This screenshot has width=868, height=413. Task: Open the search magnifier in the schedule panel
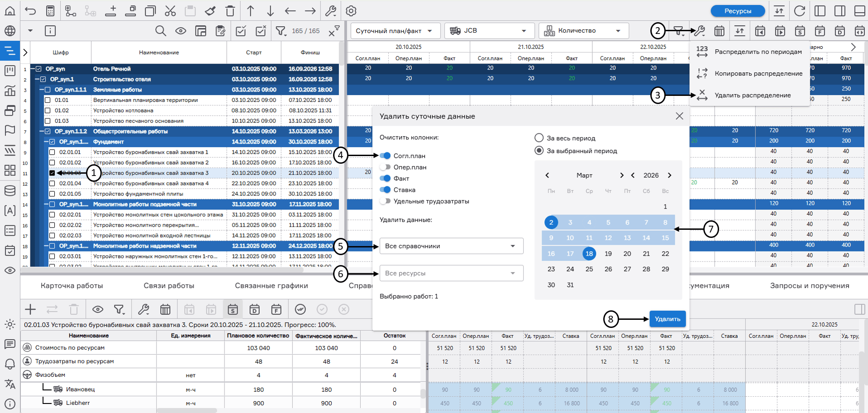coord(161,31)
